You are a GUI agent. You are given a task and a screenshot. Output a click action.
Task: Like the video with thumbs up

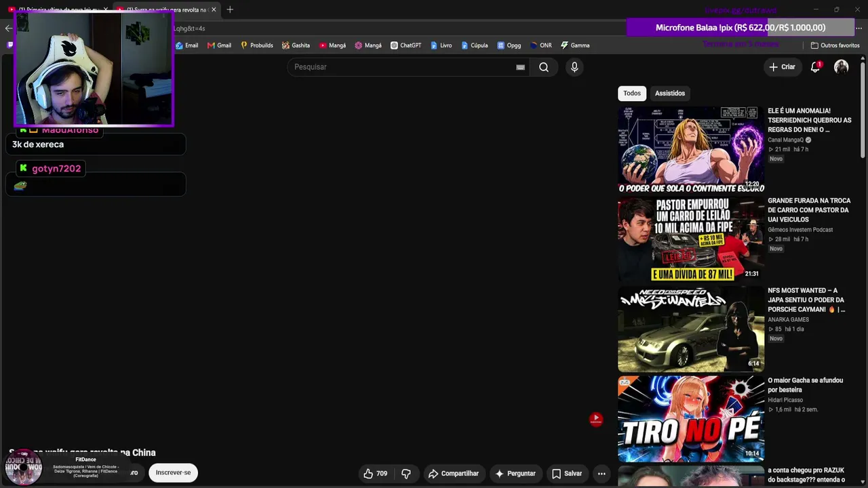click(376, 474)
